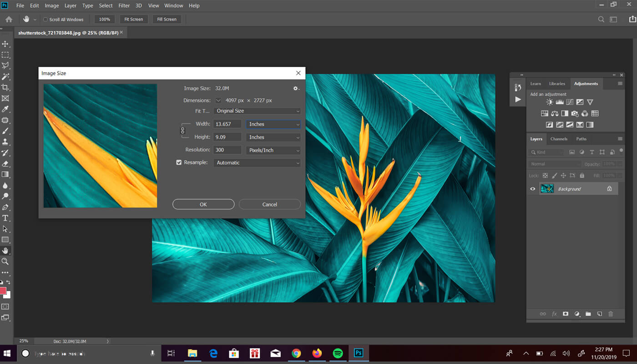Confirm the Image Size dialog with OK
Viewport: 637px width, 364px height.
pos(203,204)
